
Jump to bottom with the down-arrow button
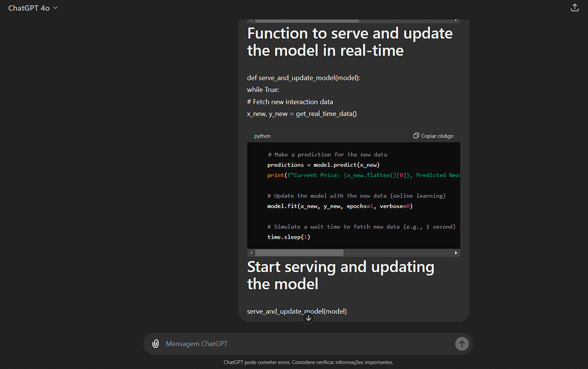308,318
